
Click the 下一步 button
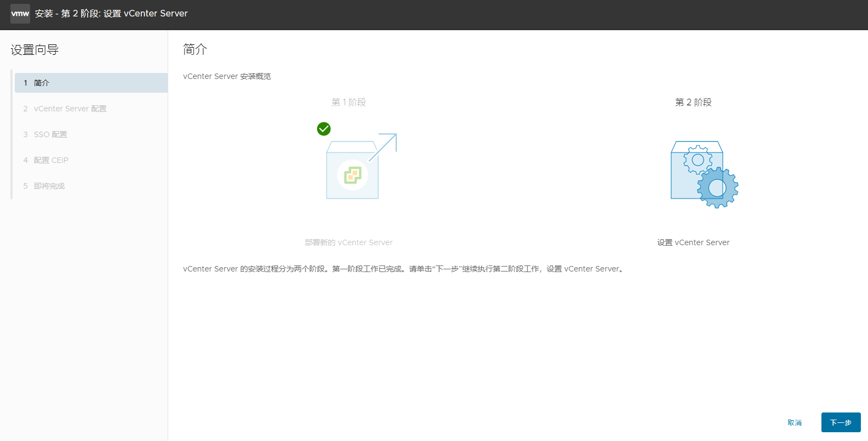841,422
